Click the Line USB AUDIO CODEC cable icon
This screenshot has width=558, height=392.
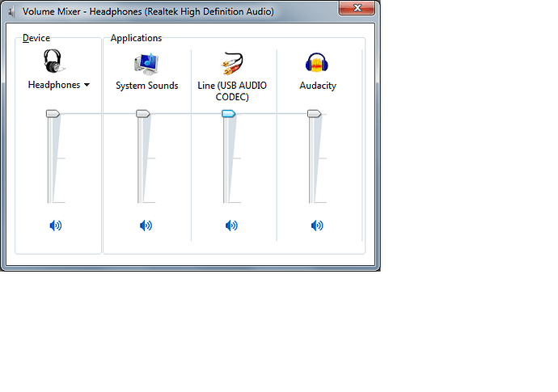point(231,64)
